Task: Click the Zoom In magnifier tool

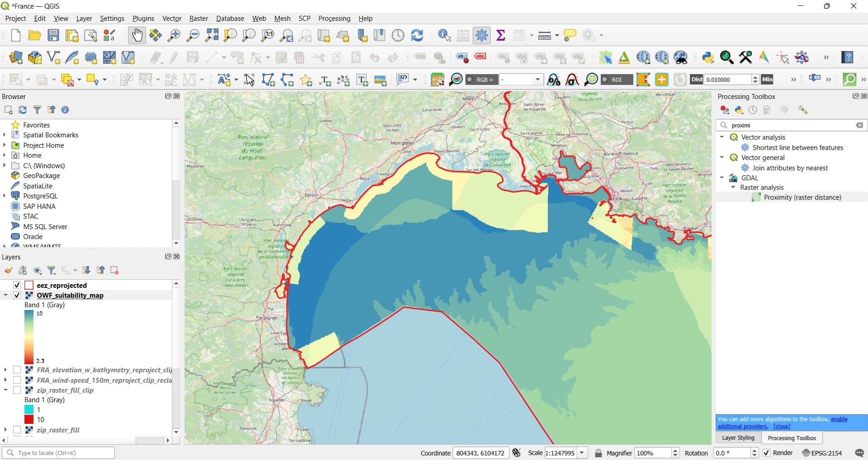Action: click(x=174, y=35)
